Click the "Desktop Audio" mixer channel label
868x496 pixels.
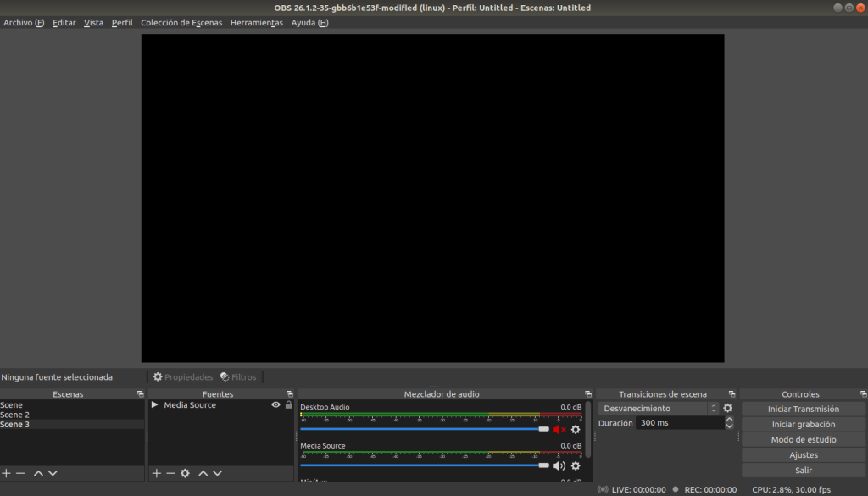(x=325, y=407)
